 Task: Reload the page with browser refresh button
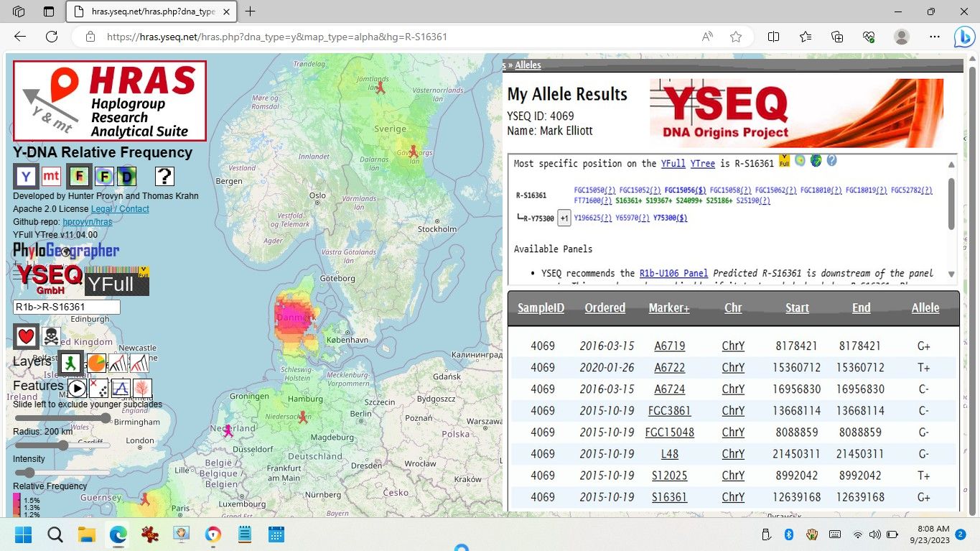tap(52, 37)
